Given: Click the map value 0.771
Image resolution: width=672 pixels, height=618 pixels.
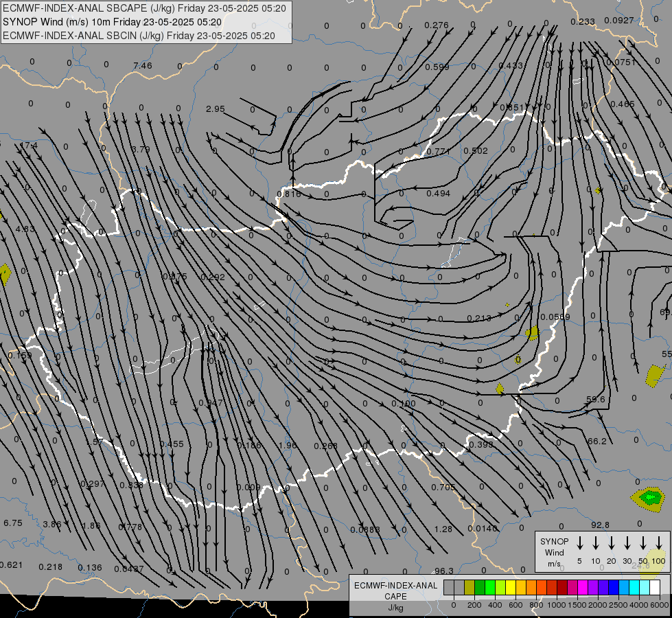Looking at the screenshot, I should [438, 151].
